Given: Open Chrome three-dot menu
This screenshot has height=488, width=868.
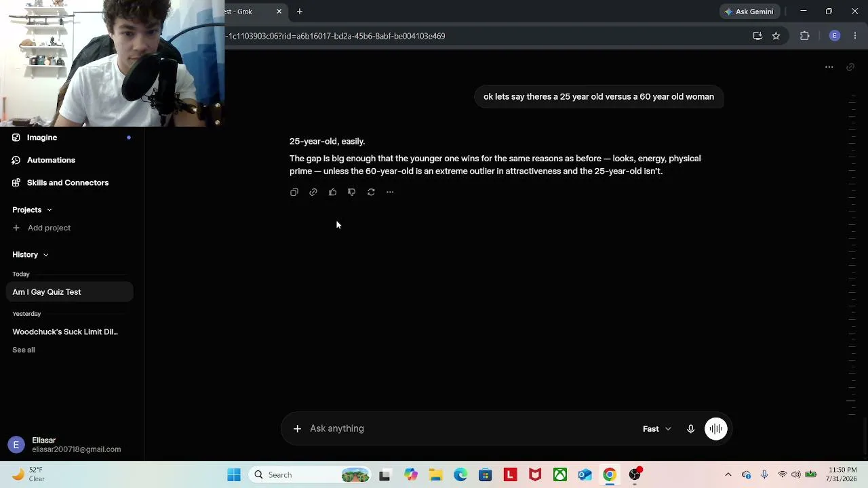Looking at the screenshot, I should [x=855, y=36].
